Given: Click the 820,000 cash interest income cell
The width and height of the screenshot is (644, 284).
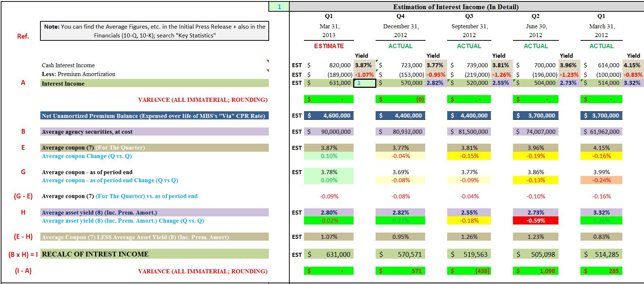Looking at the screenshot, I should click(329, 65).
